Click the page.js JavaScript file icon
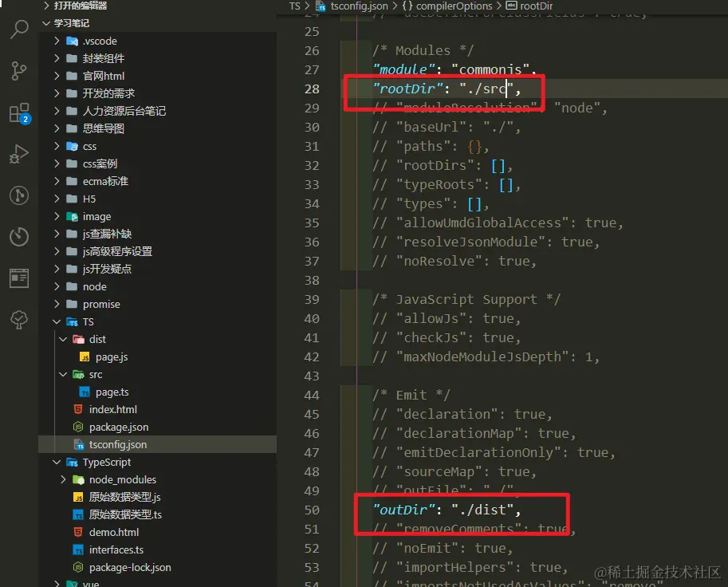This screenshot has width=728, height=587. point(85,357)
